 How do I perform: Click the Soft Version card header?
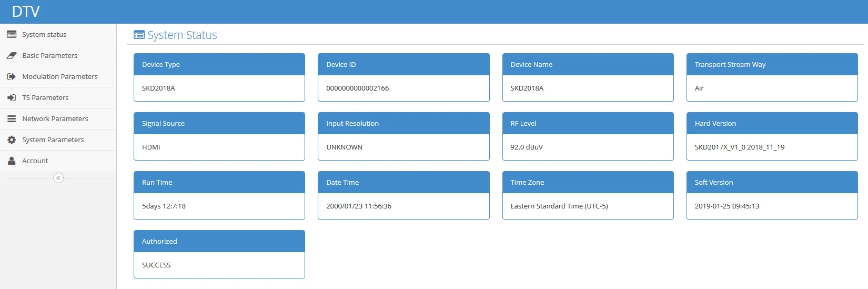coord(772,182)
